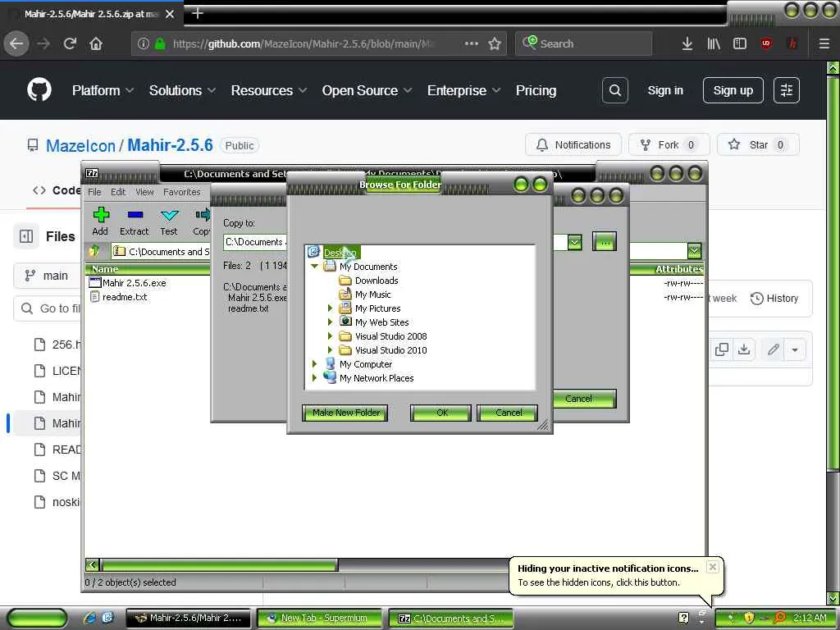Image resolution: width=840 pixels, height=630 pixels.
Task: Copy raw file icon on GitHub
Action: coord(722,349)
